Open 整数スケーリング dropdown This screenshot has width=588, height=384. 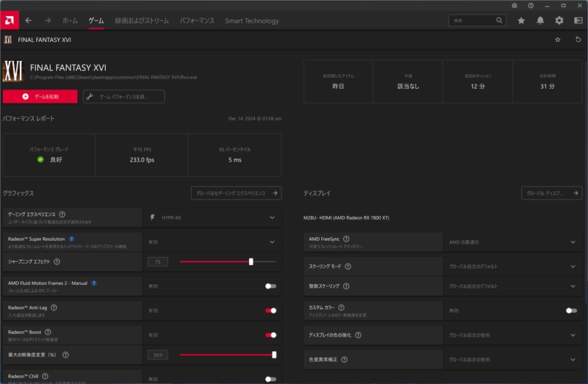click(x=512, y=286)
